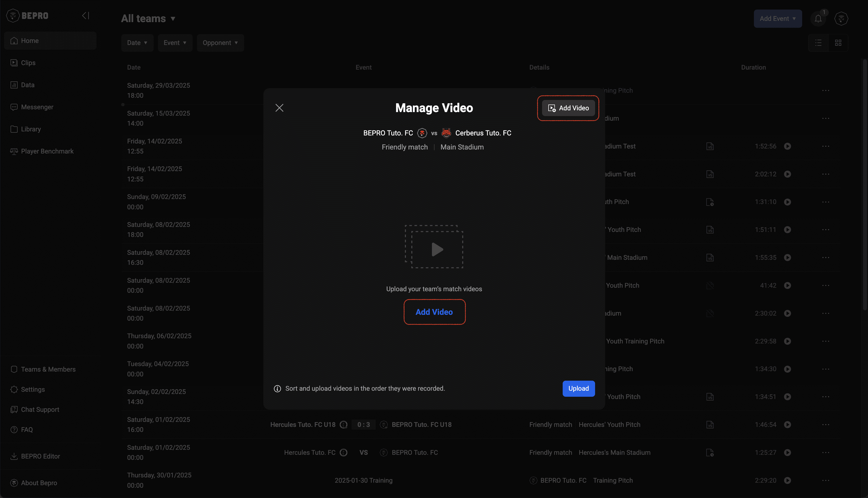Open Clips in sidebar
This screenshot has height=498, width=868.
(50, 63)
